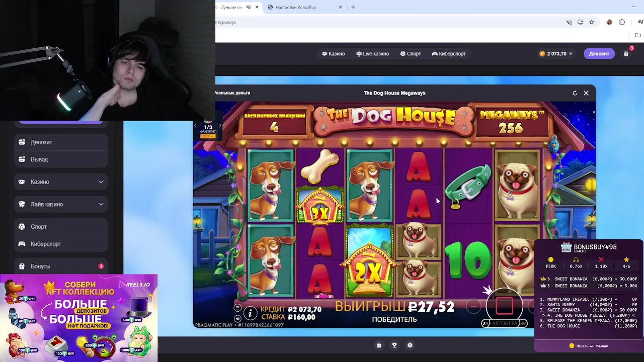644x362 pixels.
Task: Open a new browser tab
Action: 353,7
